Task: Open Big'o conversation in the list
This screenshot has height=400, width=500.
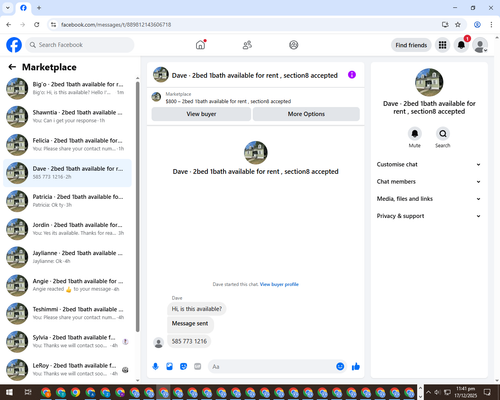Action: point(67,89)
